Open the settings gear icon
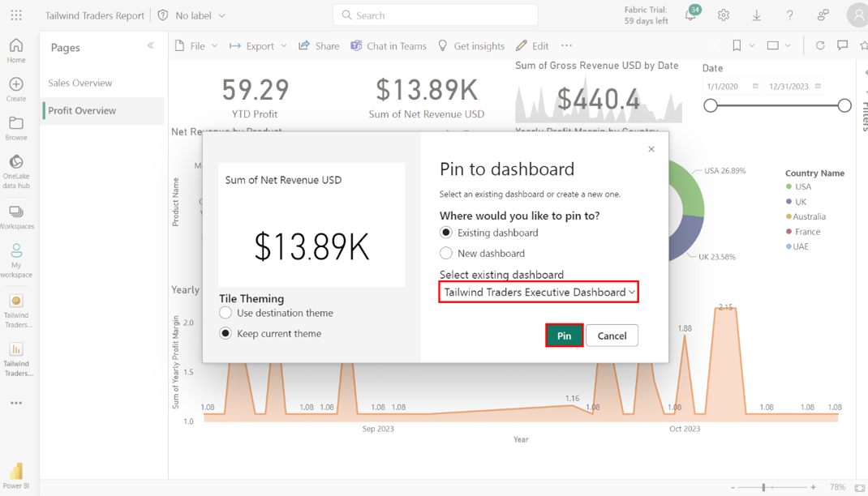868x496 pixels. coord(723,15)
